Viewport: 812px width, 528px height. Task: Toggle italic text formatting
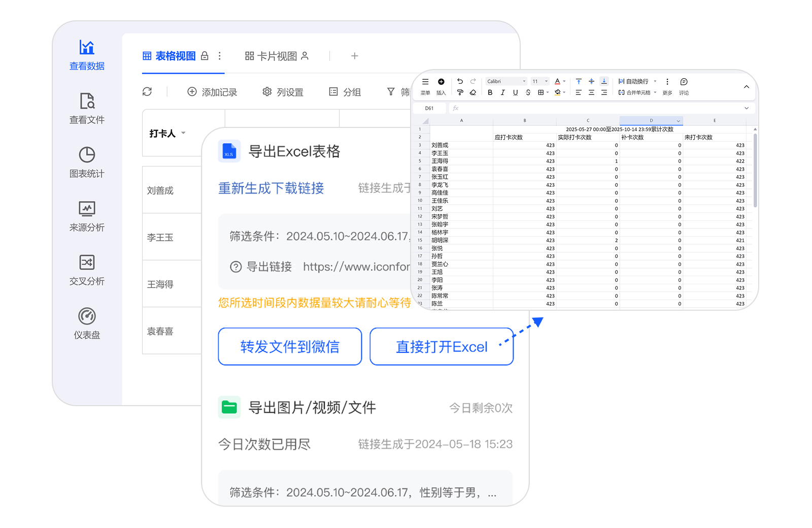(502, 92)
